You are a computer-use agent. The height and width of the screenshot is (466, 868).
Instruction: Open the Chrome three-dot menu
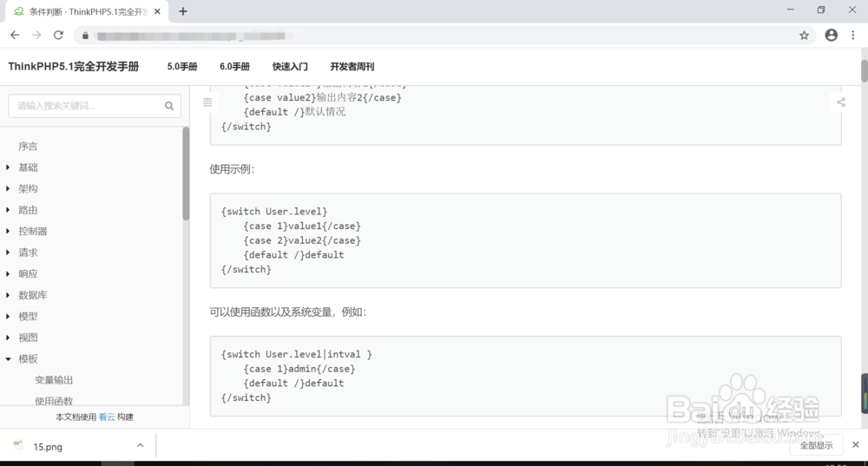pos(853,36)
